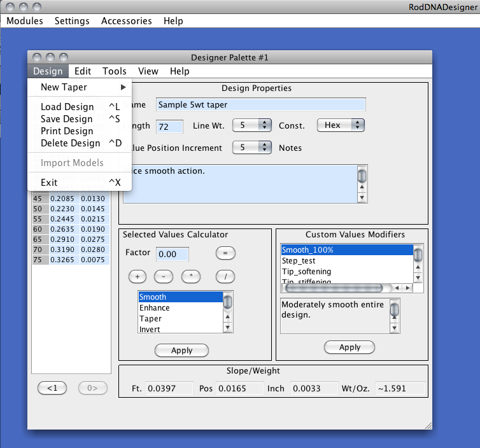The width and height of the screenshot is (480, 448).
Task: Open the Line Wt. dropdown
Action: coord(252,125)
